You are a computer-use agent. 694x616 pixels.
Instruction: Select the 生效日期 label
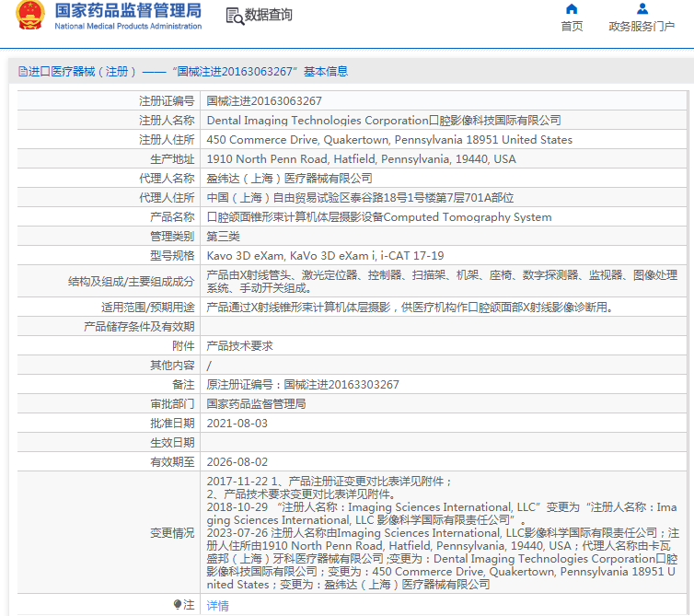[x=172, y=442]
